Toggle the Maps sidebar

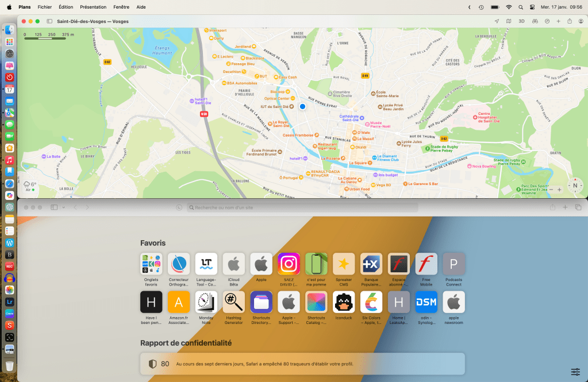49,21
